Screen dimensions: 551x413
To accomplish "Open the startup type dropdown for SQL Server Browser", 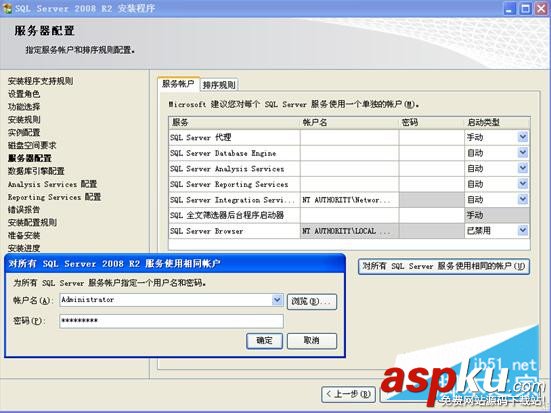I will (x=523, y=230).
